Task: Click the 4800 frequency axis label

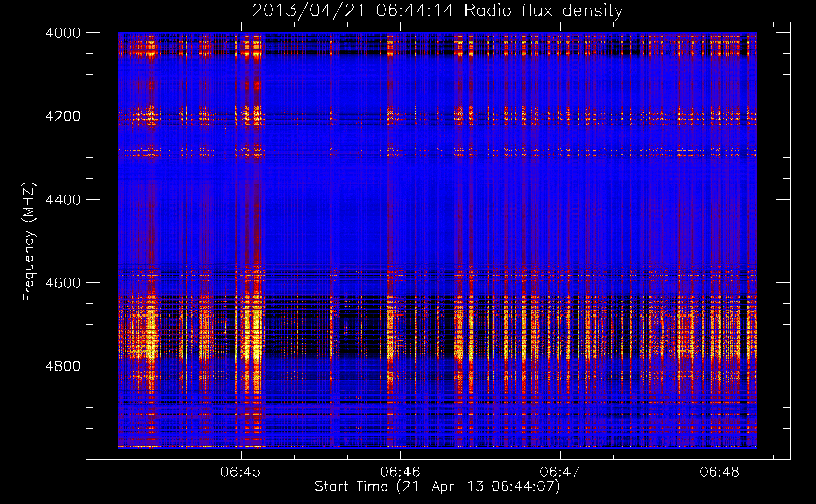Action: pyautogui.click(x=63, y=366)
